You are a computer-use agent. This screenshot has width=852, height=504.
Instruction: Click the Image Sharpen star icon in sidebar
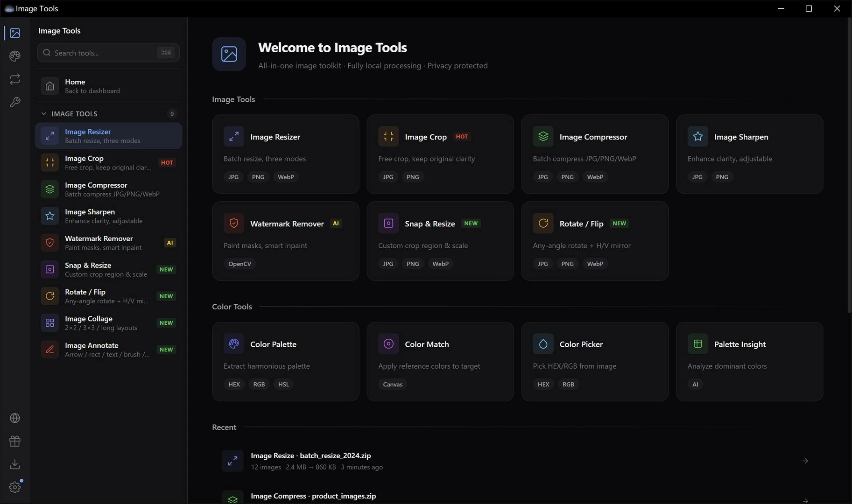tap(50, 216)
